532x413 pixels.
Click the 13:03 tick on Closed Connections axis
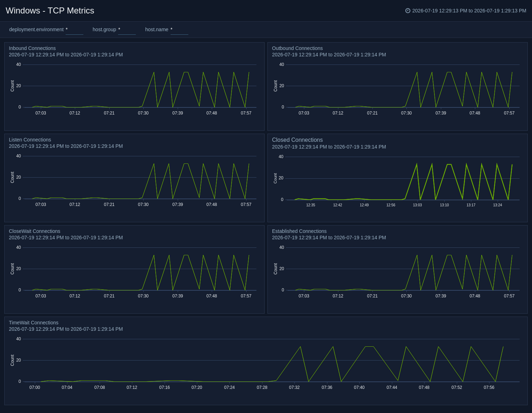tap(417, 205)
